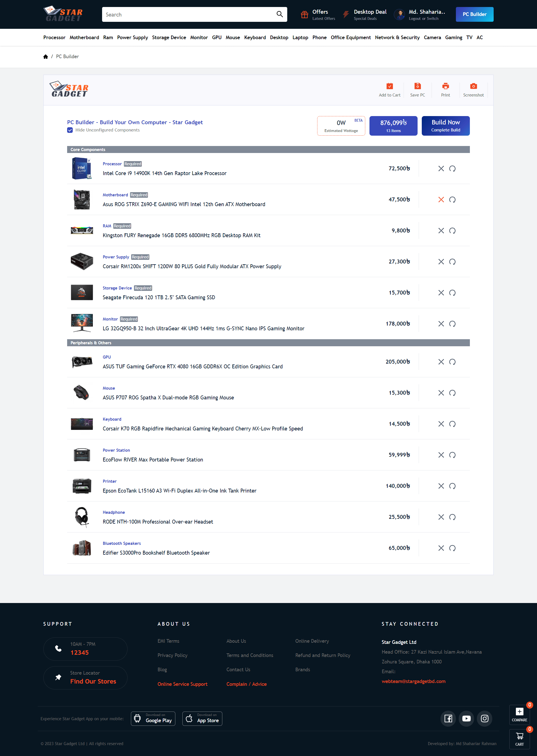Image resolution: width=537 pixels, height=756 pixels.
Task: Remove the Motherboard with red X
Action: click(441, 200)
